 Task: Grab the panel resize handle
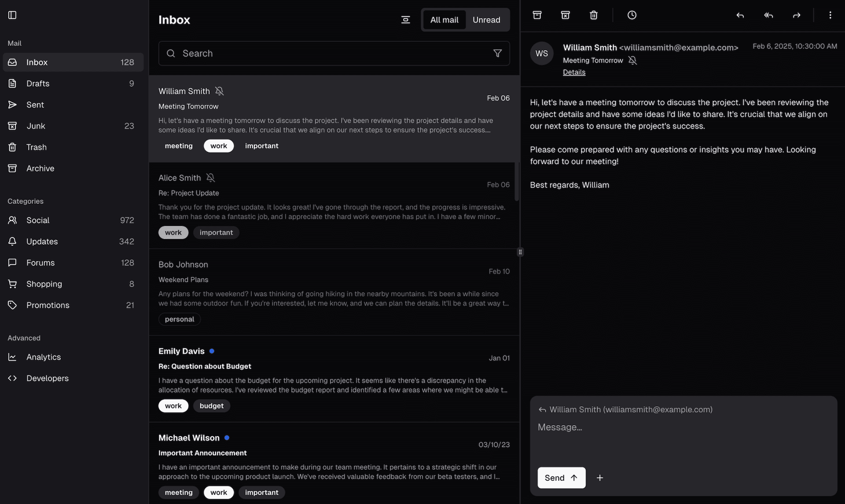520,252
